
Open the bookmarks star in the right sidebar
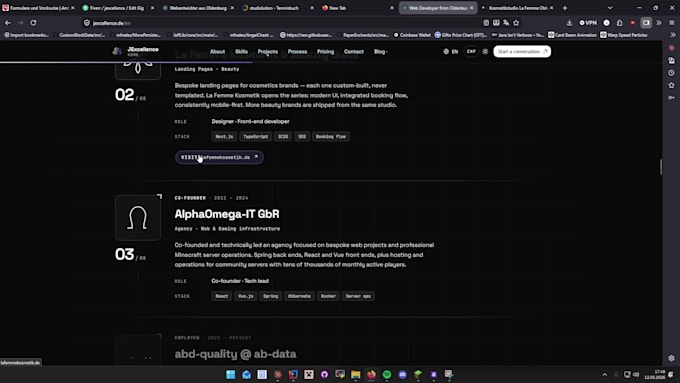click(x=671, y=85)
